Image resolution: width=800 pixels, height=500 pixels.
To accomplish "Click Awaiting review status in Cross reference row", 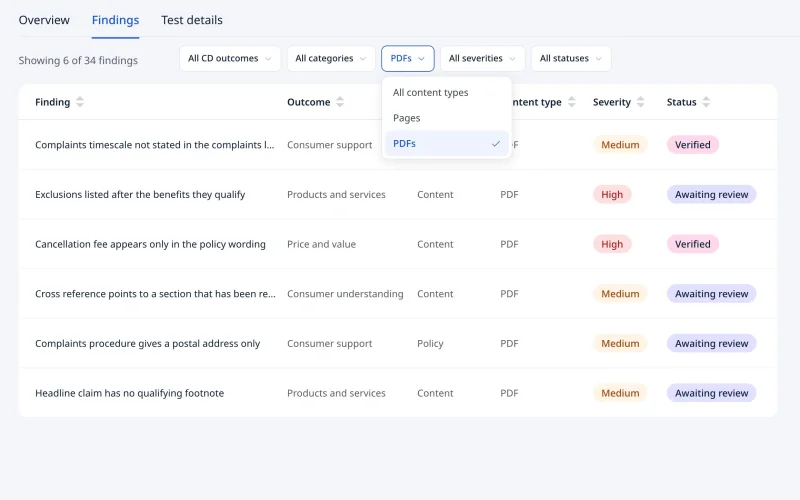I will [x=711, y=294].
